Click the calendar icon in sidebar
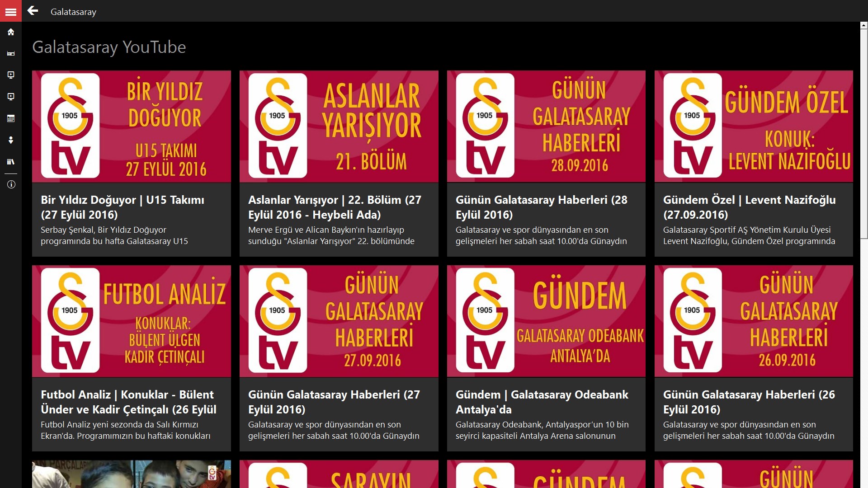Screen dimensions: 868x488 11,118
